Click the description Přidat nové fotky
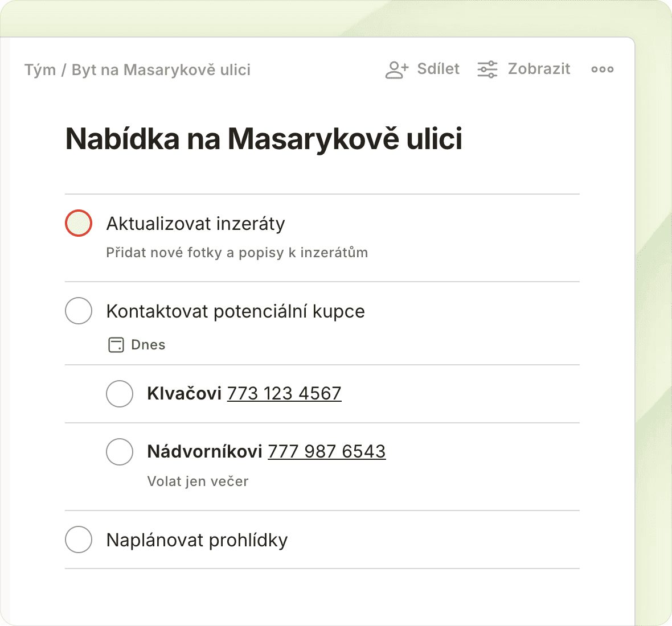672x626 pixels. (237, 253)
